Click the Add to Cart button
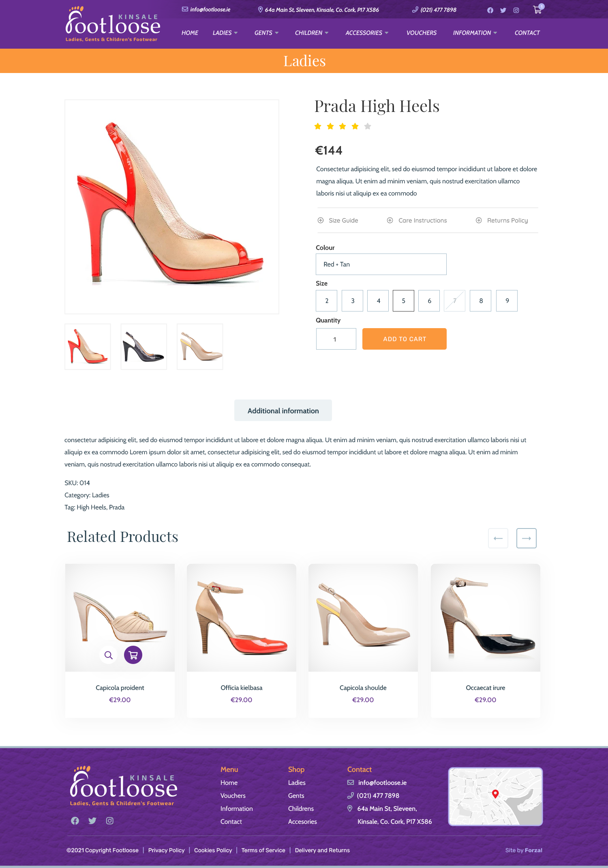Viewport: 608px width, 868px height. click(x=405, y=339)
